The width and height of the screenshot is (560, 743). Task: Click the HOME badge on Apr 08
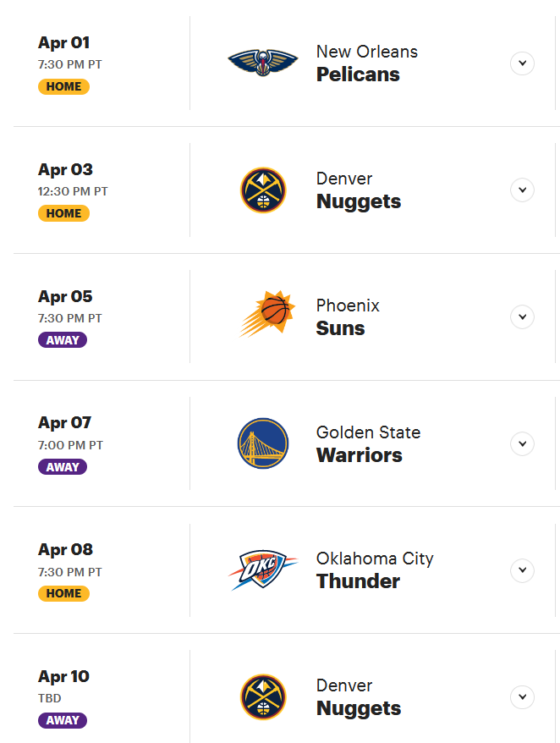[63, 593]
